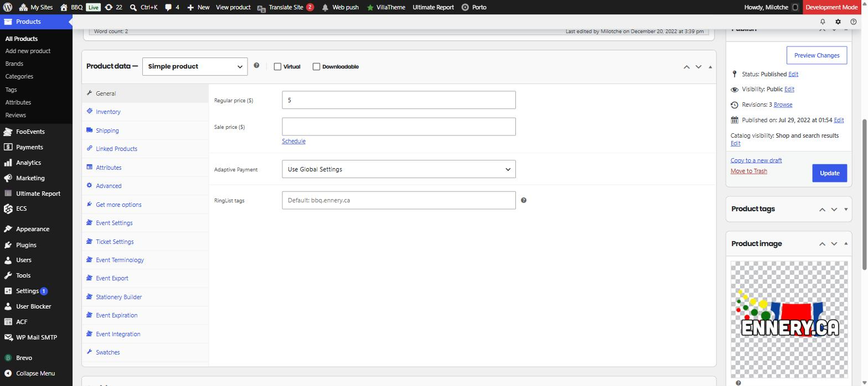Browse product revisions
Viewport: 868px width, 386px height.
tap(783, 105)
